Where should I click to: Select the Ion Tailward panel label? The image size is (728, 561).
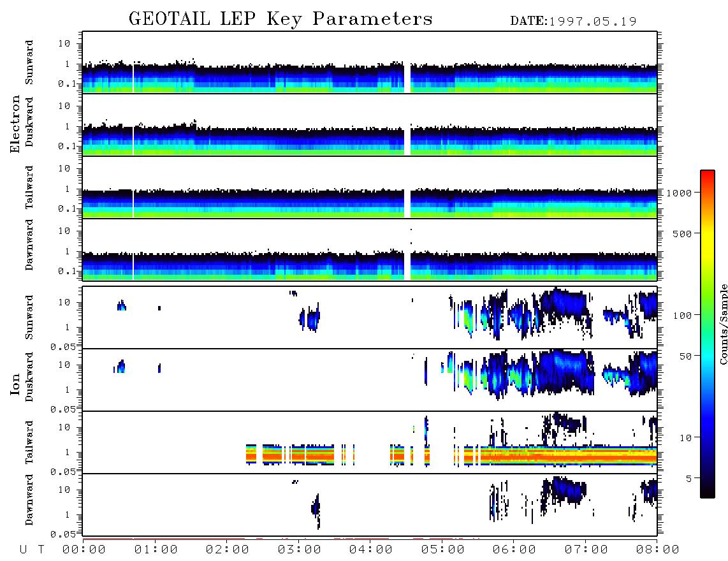[x=29, y=442]
